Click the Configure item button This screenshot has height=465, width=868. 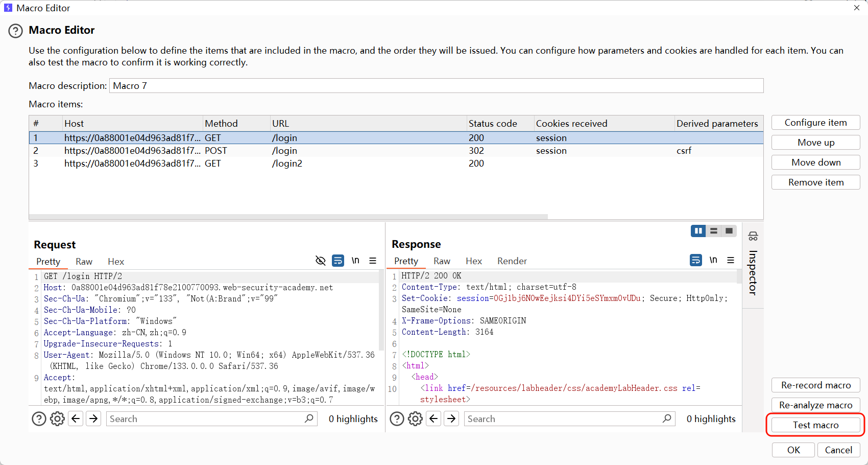pos(815,123)
